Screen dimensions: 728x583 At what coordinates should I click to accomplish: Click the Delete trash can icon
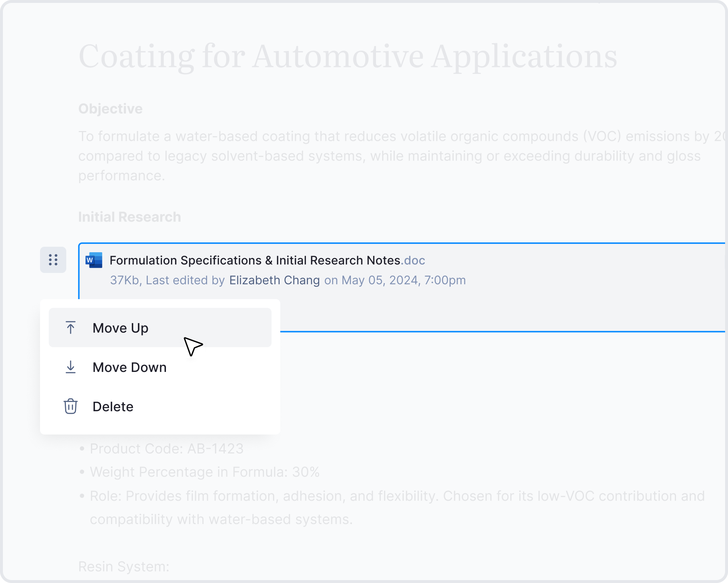(x=71, y=406)
